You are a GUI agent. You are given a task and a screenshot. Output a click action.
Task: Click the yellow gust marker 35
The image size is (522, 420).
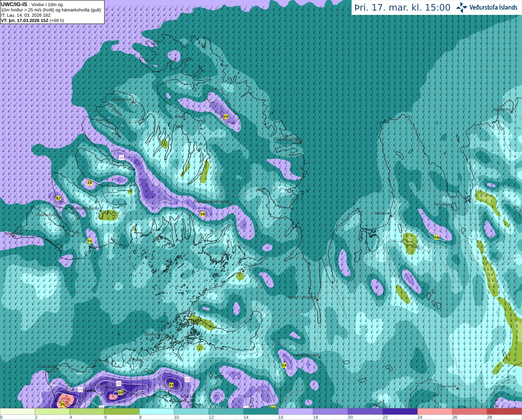(x=121, y=393)
